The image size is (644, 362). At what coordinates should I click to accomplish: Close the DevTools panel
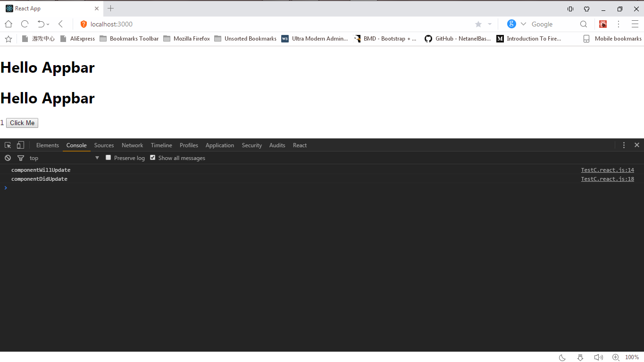pyautogui.click(x=637, y=145)
